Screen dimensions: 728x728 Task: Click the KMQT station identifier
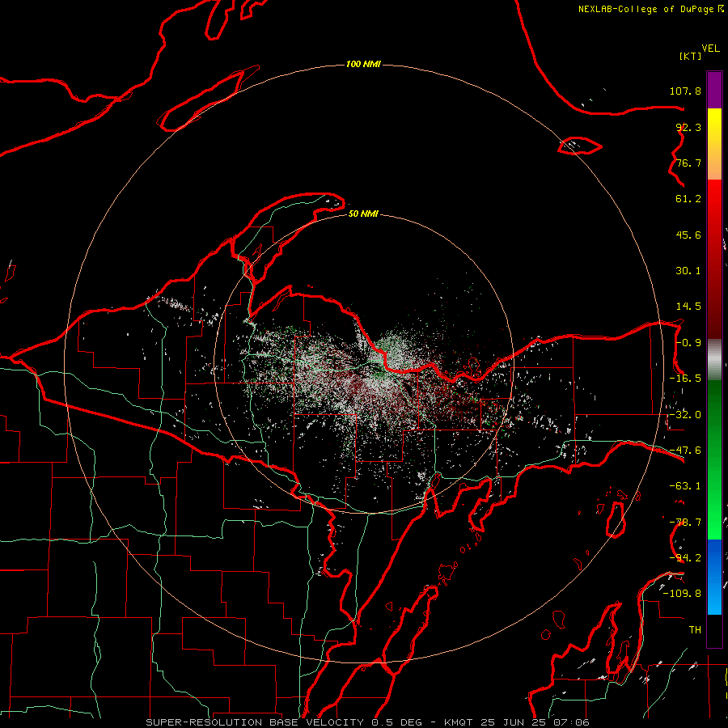tap(459, 722)
